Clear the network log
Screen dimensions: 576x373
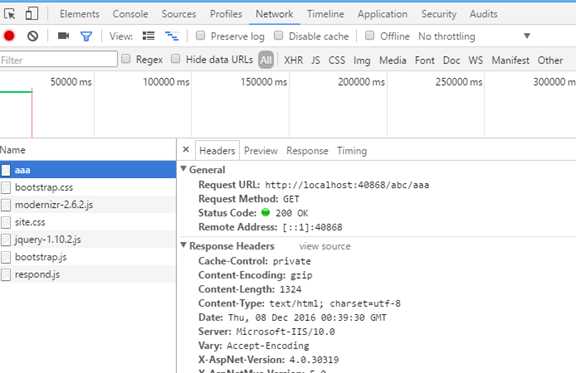point(33,36)
